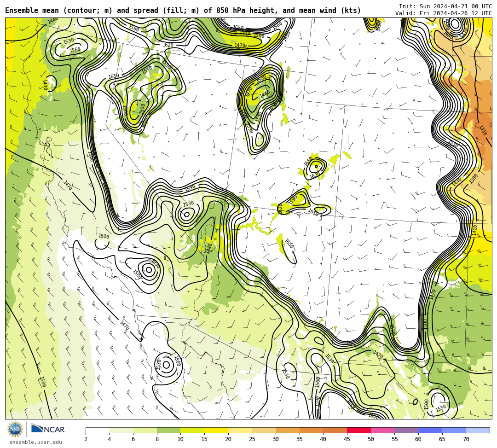Click the colorbar tick label 70
Image resolution: width=497 pixels, height=448 pixels.
tap(466, 439)
